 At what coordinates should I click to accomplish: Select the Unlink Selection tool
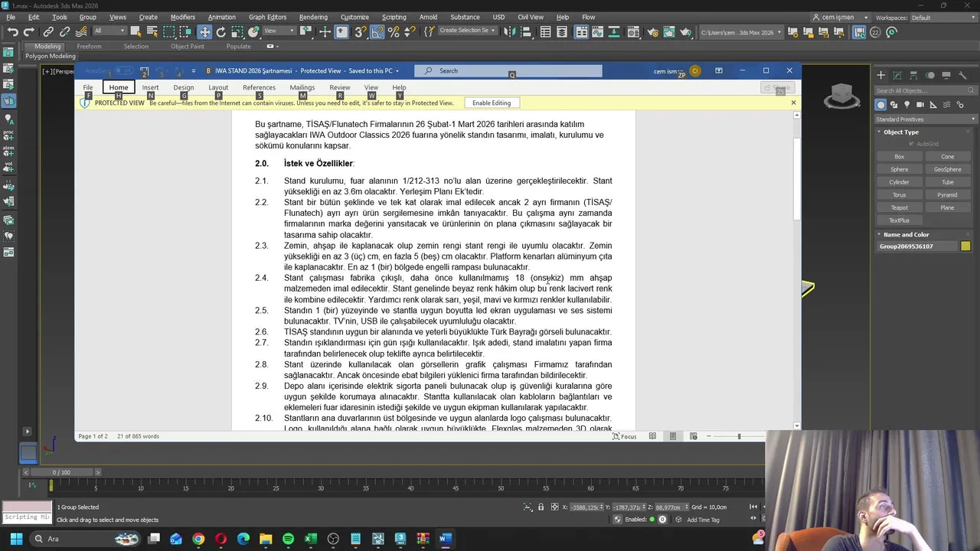(x=64, y=32)
